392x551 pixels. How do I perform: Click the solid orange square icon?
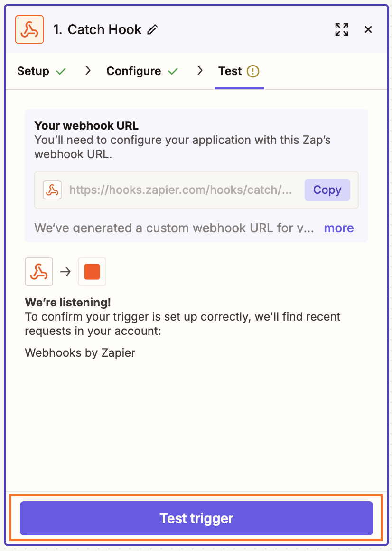coord(92,272)
